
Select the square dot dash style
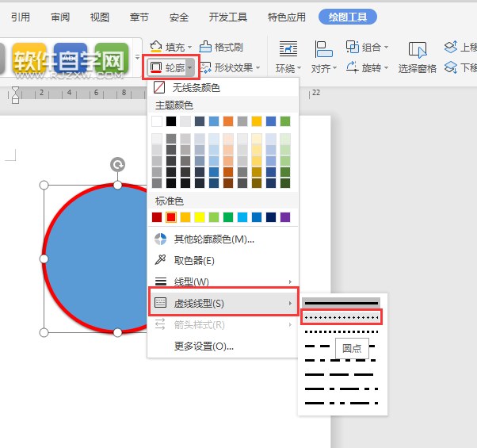(x=341, y=331)
